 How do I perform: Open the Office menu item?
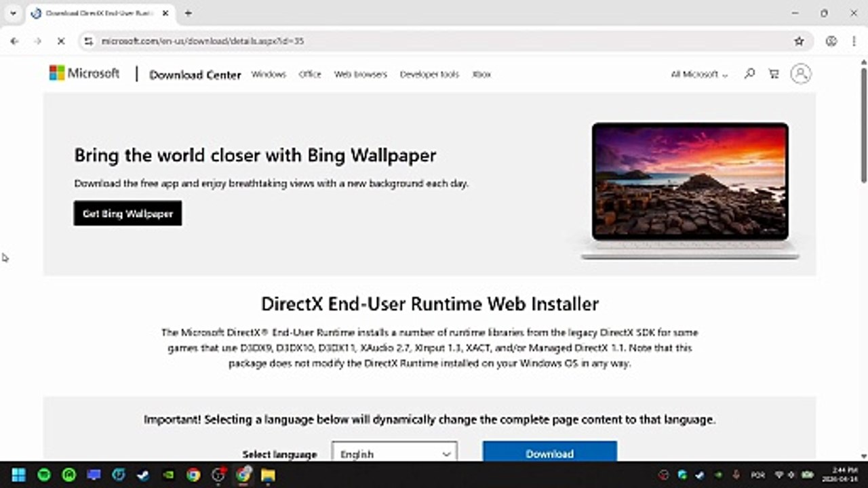310,75
